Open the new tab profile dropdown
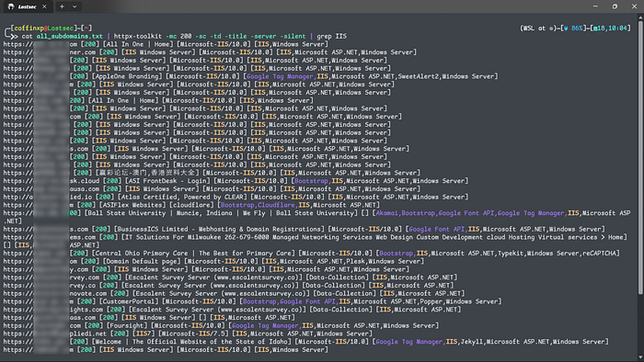Screen dimensions: 644x362 (x=75, y=6)
